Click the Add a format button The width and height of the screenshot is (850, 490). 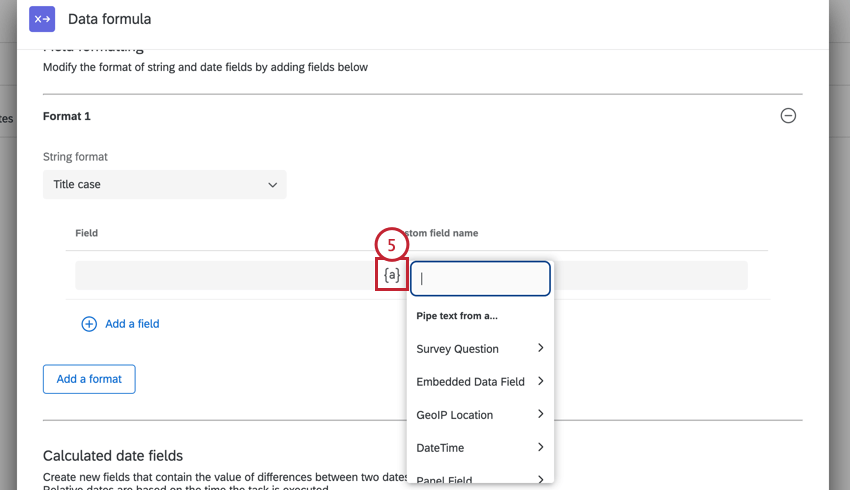89,379
